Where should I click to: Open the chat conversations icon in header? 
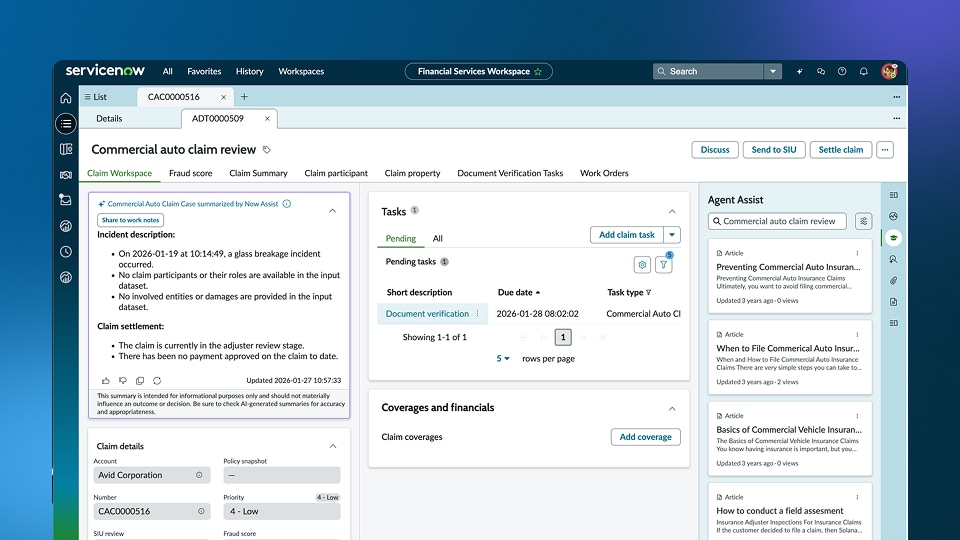(820, 72)
